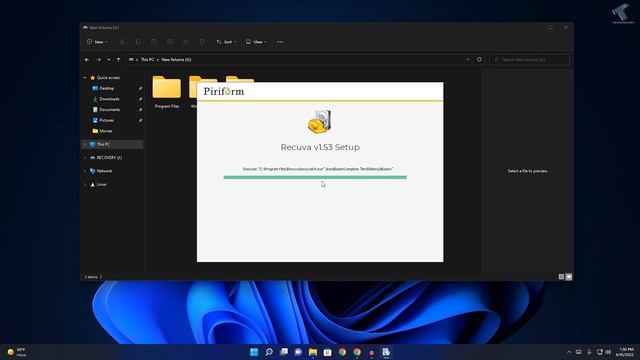Screen dimensions: 640x360
Task: Open the weather widget on taskbar
Action: [17, 352]
